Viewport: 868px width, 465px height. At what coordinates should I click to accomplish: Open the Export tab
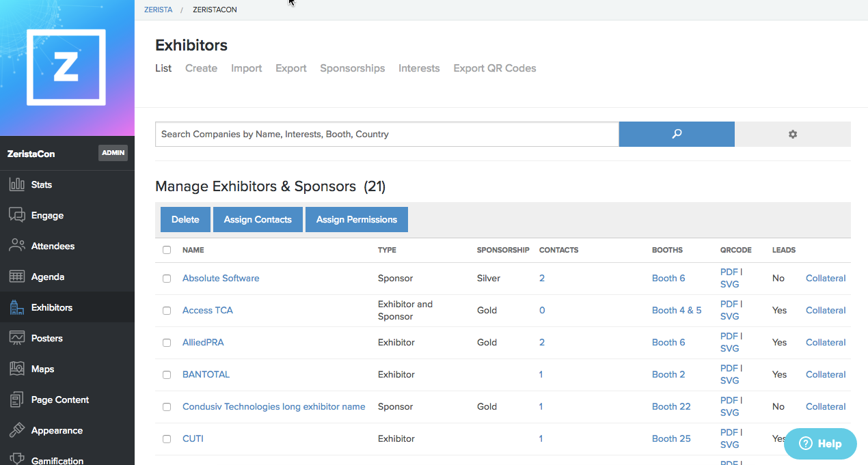tap(290, 68)
